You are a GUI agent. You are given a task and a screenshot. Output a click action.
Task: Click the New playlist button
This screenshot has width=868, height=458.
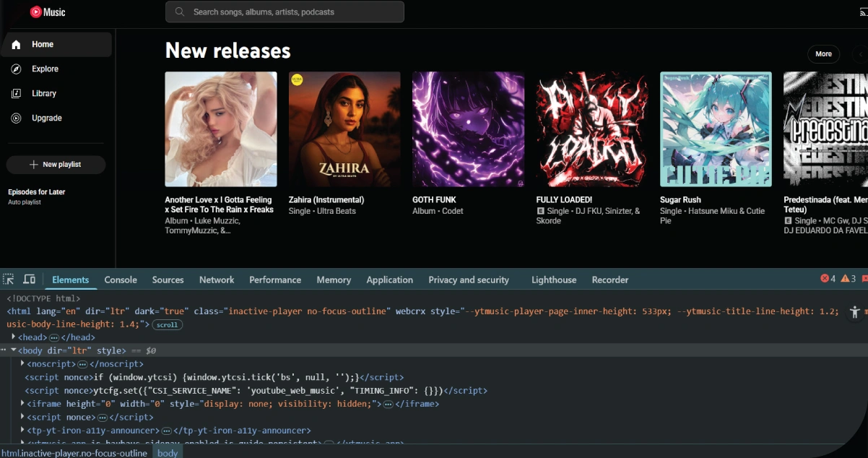click(x=56, y=164)
